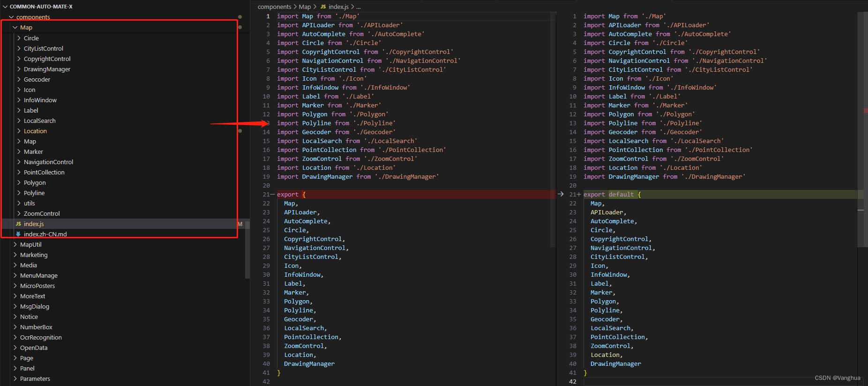Expand the Marketing folder
Image resolution: width=868 pixels, height=386 pixels.
click(34, 255)
